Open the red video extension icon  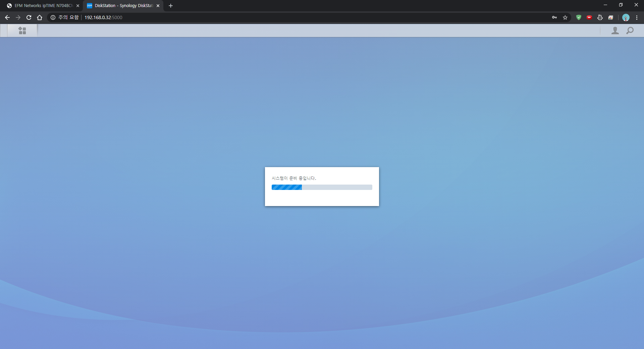coord(589,17)
